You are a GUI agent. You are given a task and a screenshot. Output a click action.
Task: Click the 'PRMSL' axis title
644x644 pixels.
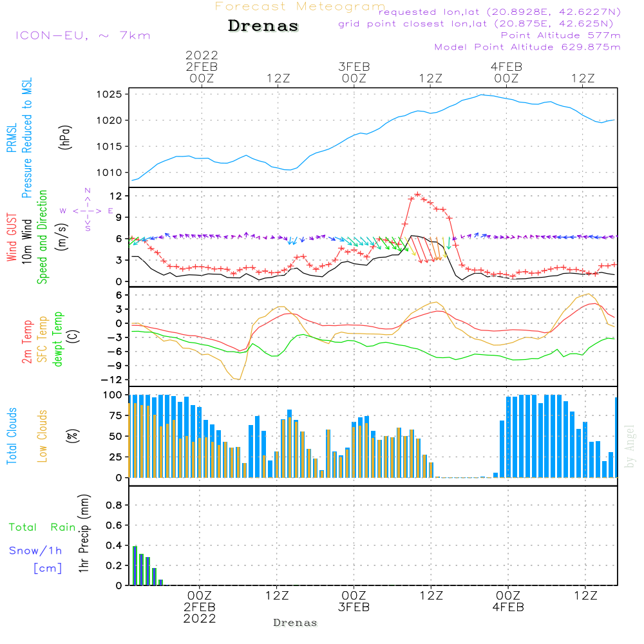click(x=12, y=137)
